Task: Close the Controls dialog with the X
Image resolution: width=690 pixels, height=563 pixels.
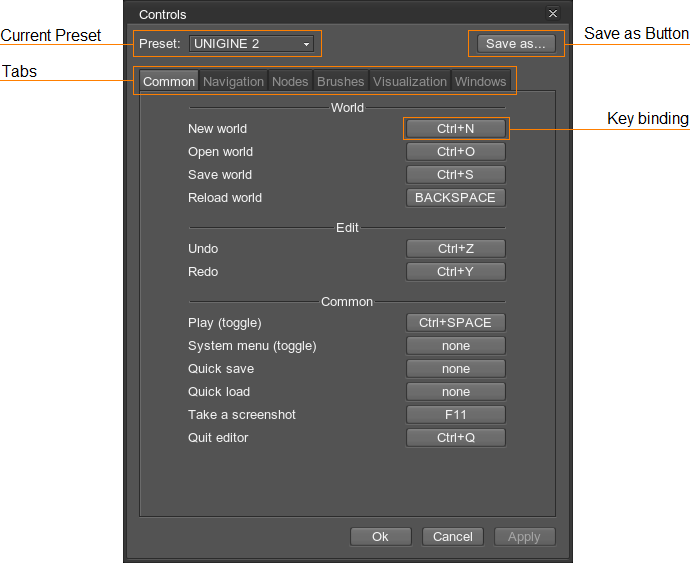Action: pos(552,14)
